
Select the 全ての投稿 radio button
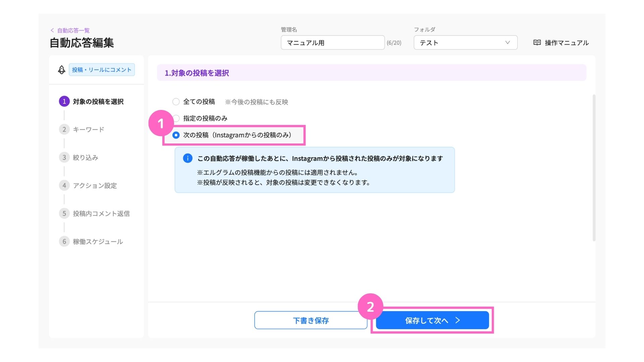(176, 102)
